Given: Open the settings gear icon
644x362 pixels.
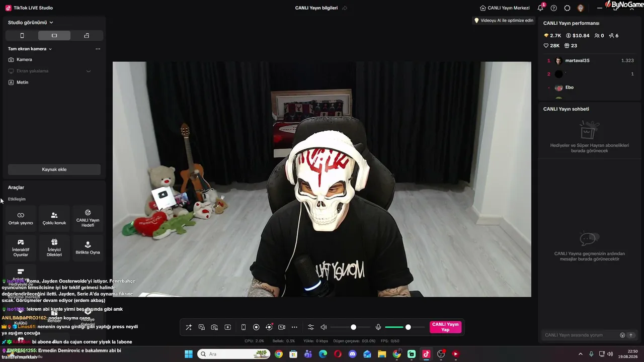Looking at the screenshot, I should (x=567, y=8).
